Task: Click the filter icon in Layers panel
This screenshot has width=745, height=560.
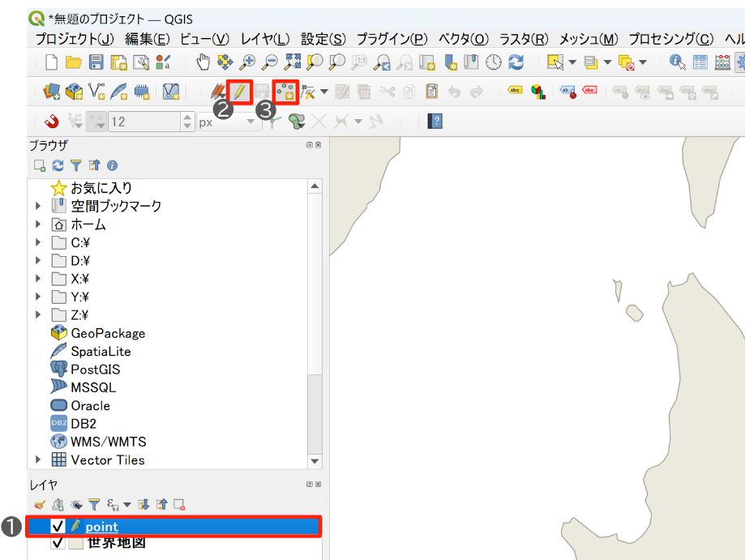Action: (x=94, y=504)
